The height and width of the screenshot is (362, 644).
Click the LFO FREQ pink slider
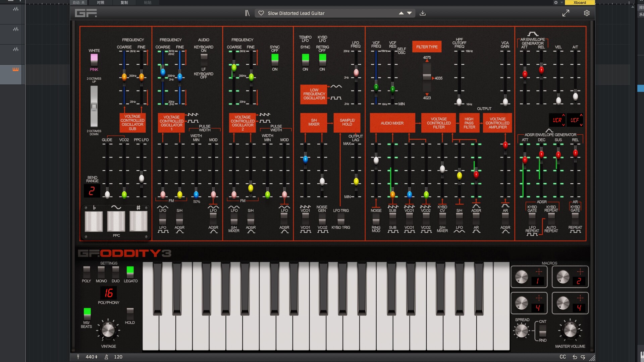[x=356, y=72]
